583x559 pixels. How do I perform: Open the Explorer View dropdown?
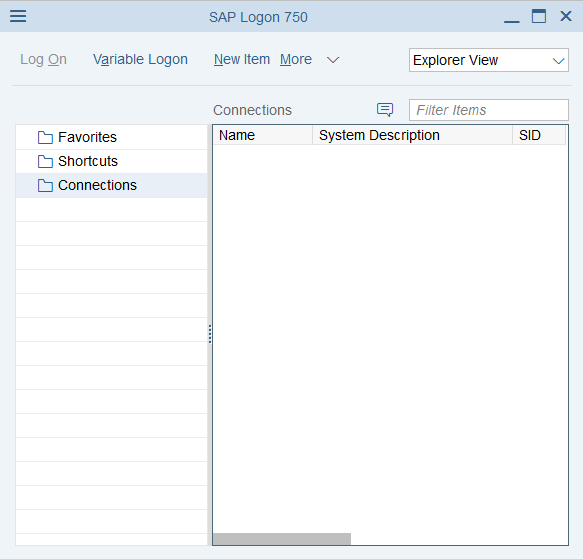[x=489, y=60]
